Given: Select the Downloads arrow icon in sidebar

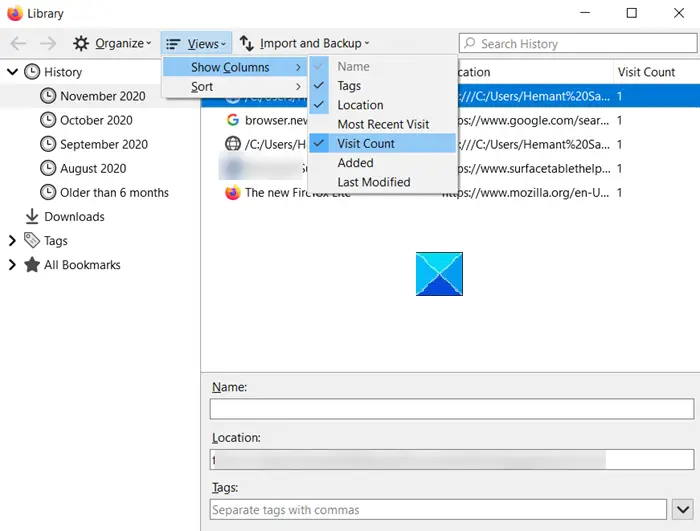Looking at the screenshot, I should click(32, 217).
